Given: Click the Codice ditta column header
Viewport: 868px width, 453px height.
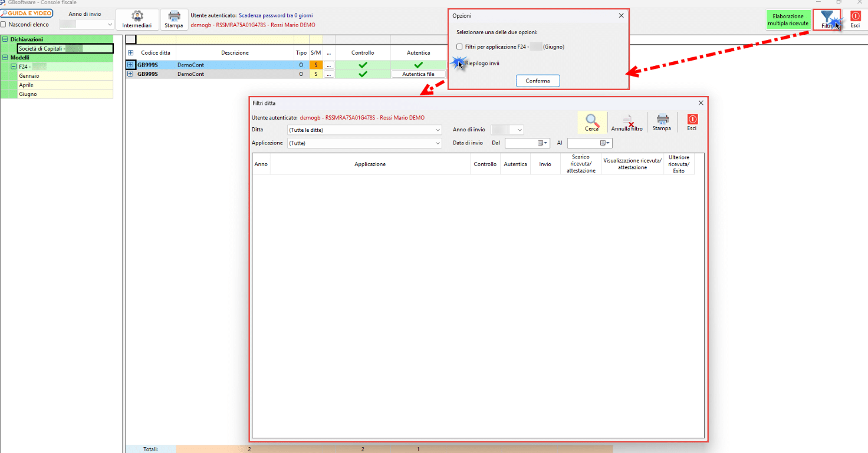Looking at the screenshot, I should tap(156, 53).
